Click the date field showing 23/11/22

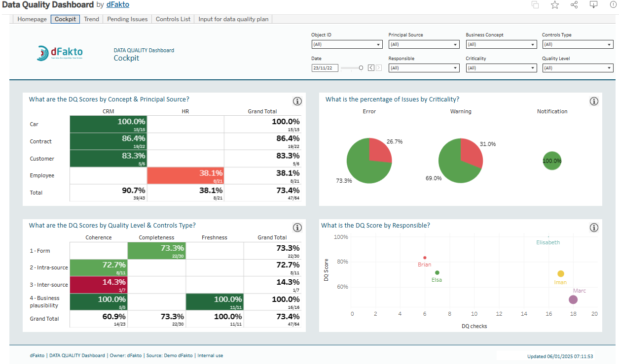[325, 68]
